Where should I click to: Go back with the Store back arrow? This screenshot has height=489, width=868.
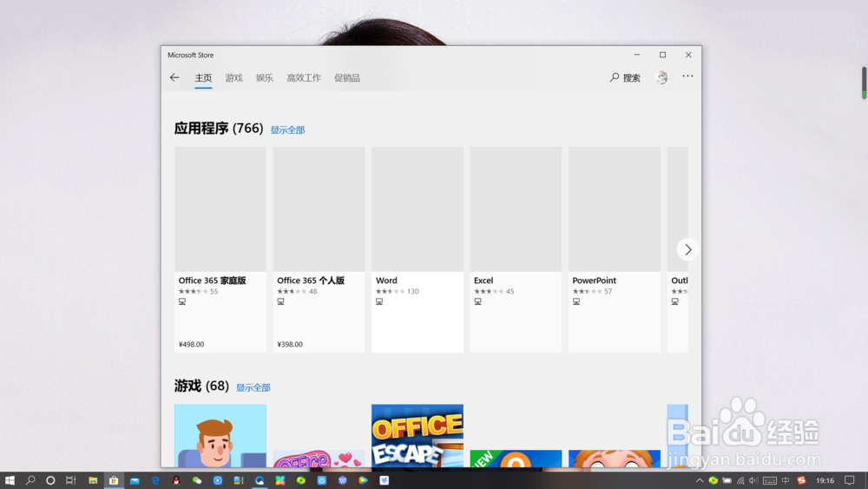[x=174, y=77]
